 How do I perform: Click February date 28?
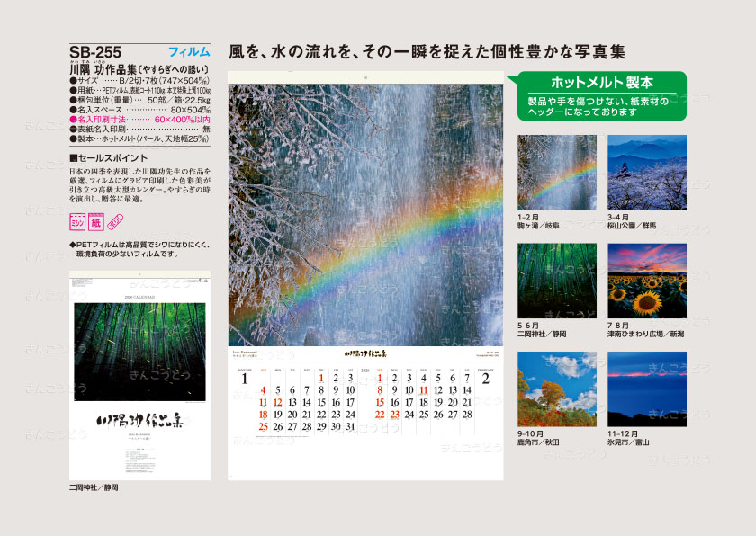(x=467, y=415)
